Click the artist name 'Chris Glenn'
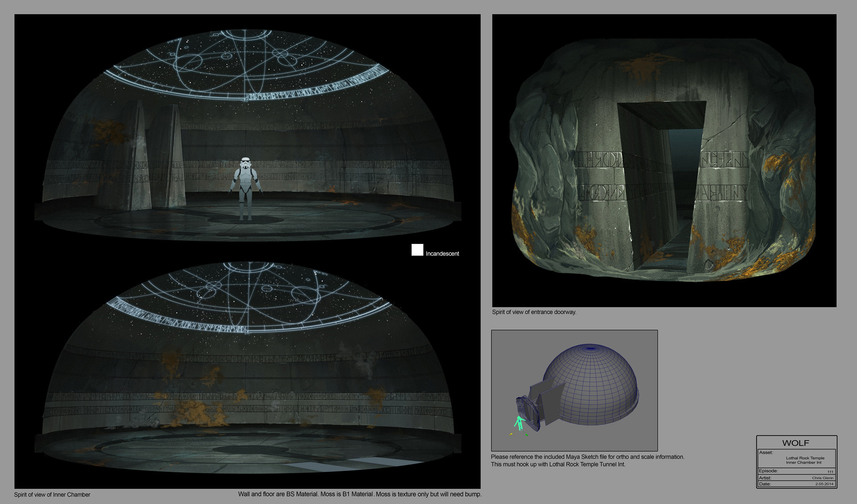Image resolution: width=857 pixels, height=504 pixels. [x=823, y=478]
